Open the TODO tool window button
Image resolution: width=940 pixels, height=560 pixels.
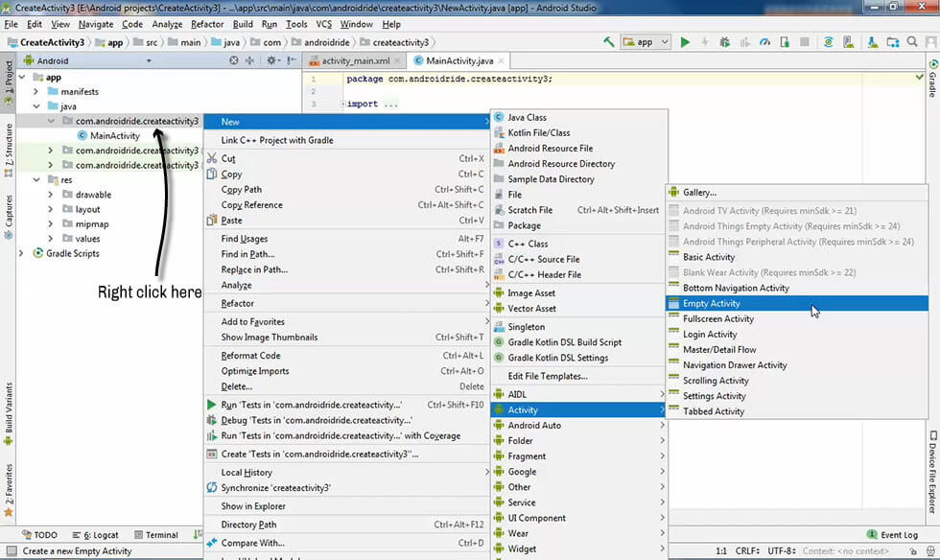[x=39, y=535]
